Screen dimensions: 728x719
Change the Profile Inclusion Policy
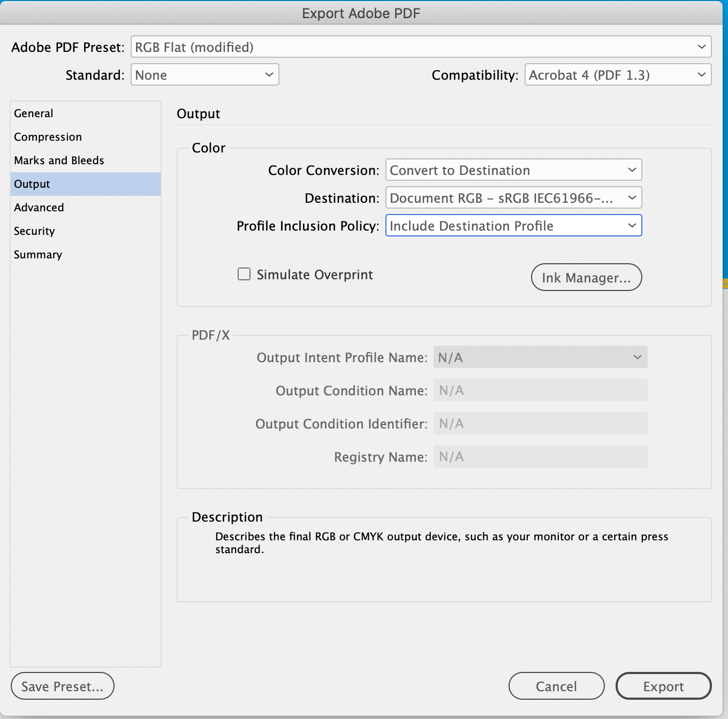click(513, 225)
